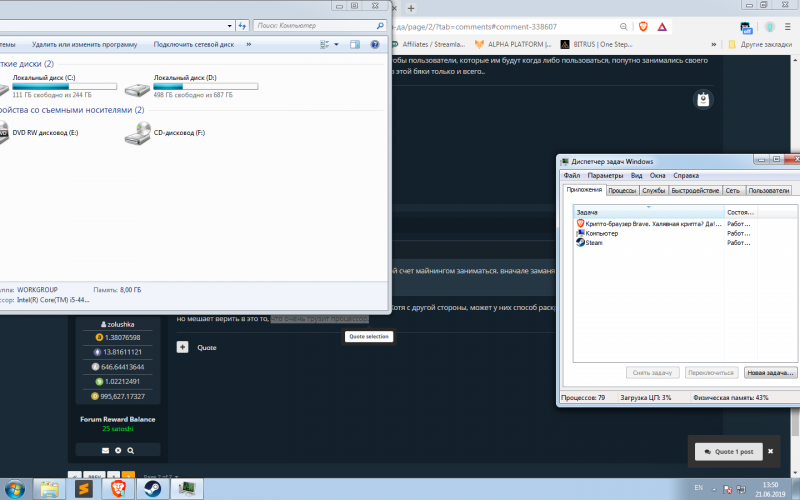Click the browser URL address field
Screen dimensions: 800x500
(x=503, y=27)
